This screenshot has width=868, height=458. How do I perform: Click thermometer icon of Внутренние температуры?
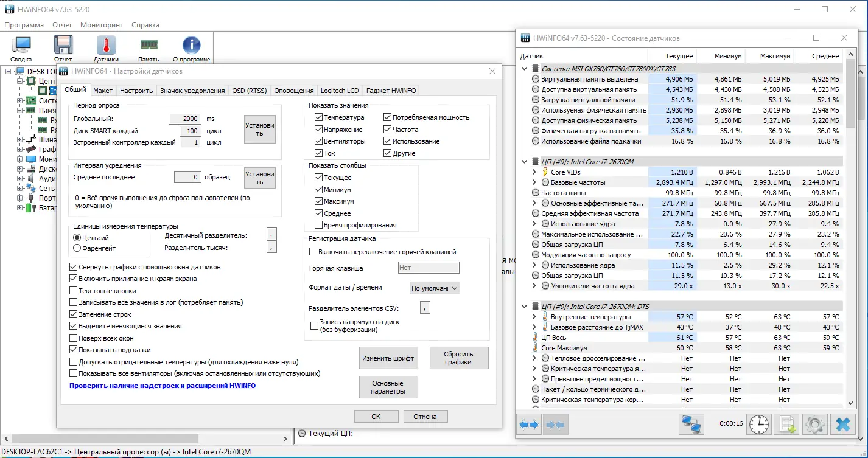point(545,317)
